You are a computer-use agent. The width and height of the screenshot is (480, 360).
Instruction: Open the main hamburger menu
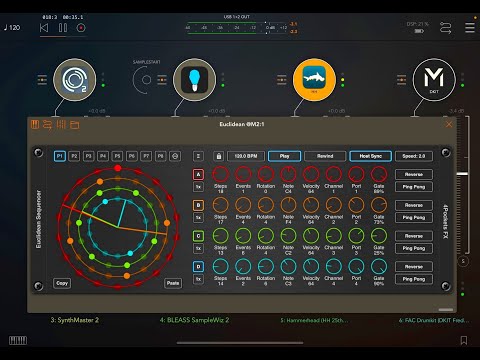click(x=470, y=28)
